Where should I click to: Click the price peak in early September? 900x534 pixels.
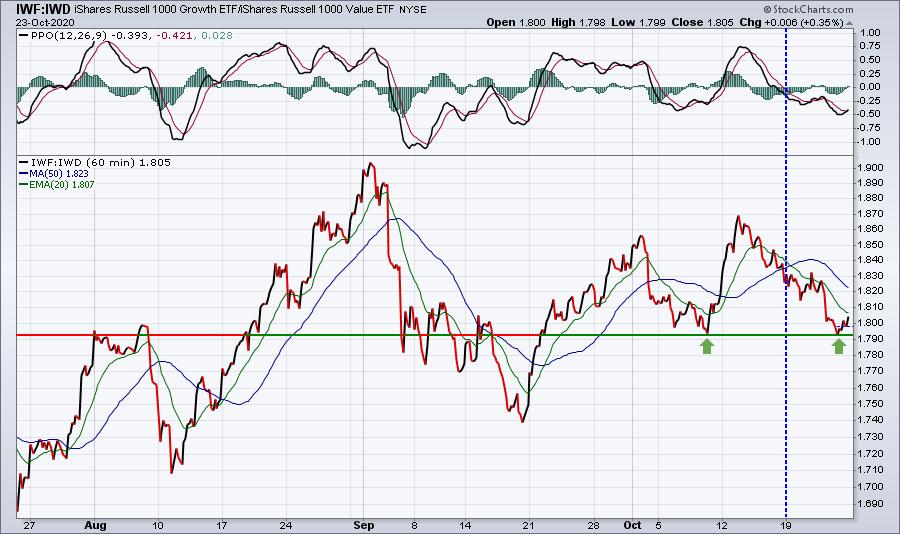pyautogui.click(x=370, y=164)
